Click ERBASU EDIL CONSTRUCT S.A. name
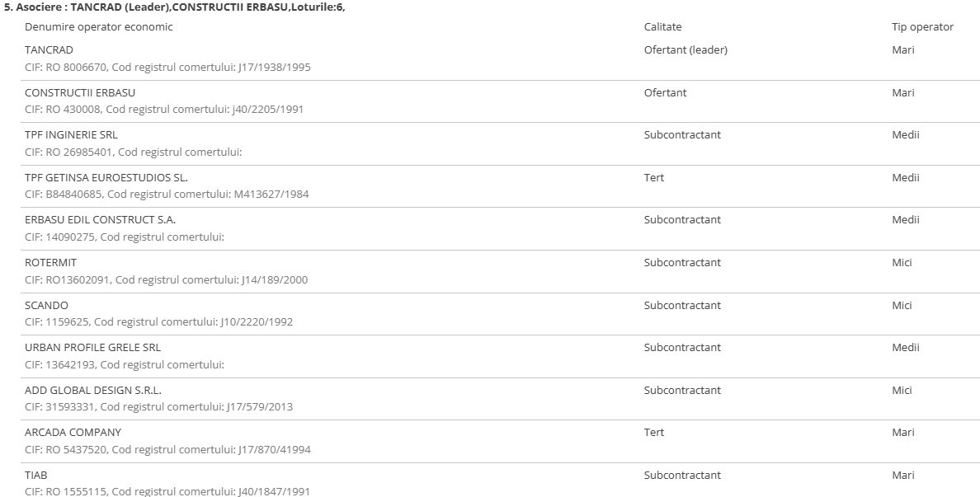The image size is (980, 497). click(100, 220)
